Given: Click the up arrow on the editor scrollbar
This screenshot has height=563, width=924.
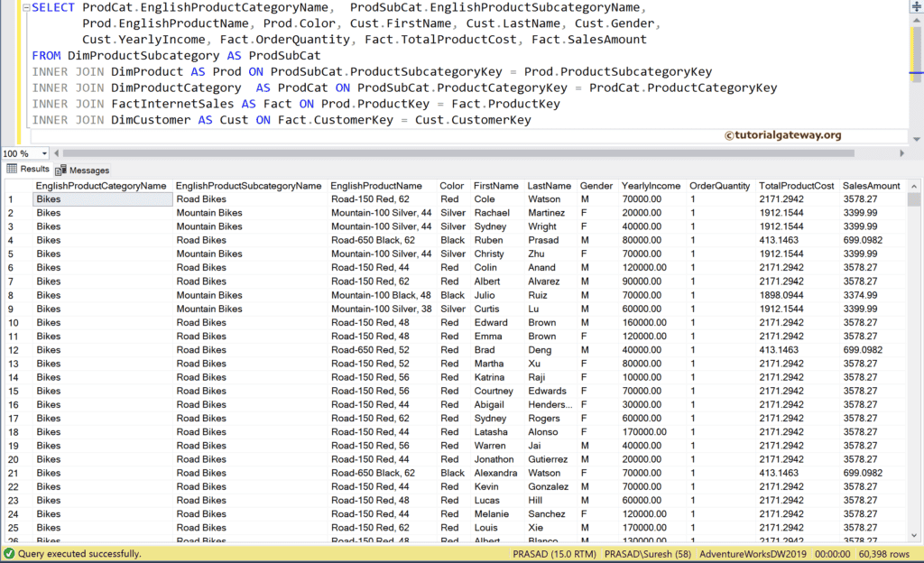Looking at the screenshot, I should pos(916,22).
